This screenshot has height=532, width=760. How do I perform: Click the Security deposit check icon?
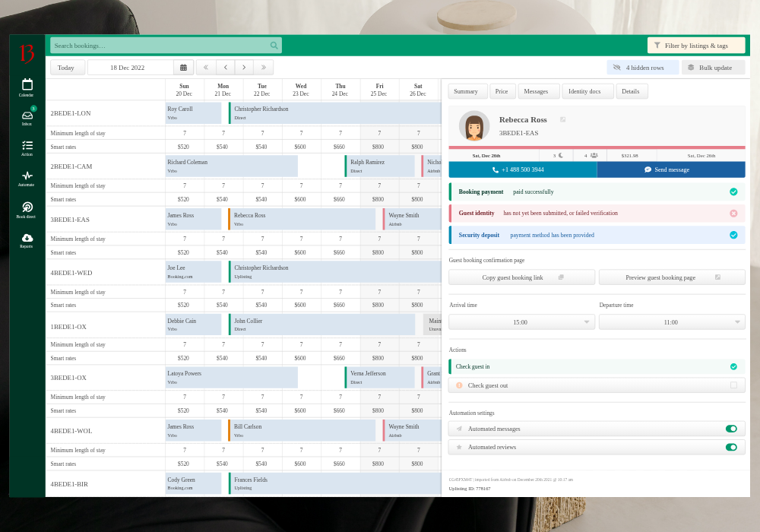click(733, 235)
